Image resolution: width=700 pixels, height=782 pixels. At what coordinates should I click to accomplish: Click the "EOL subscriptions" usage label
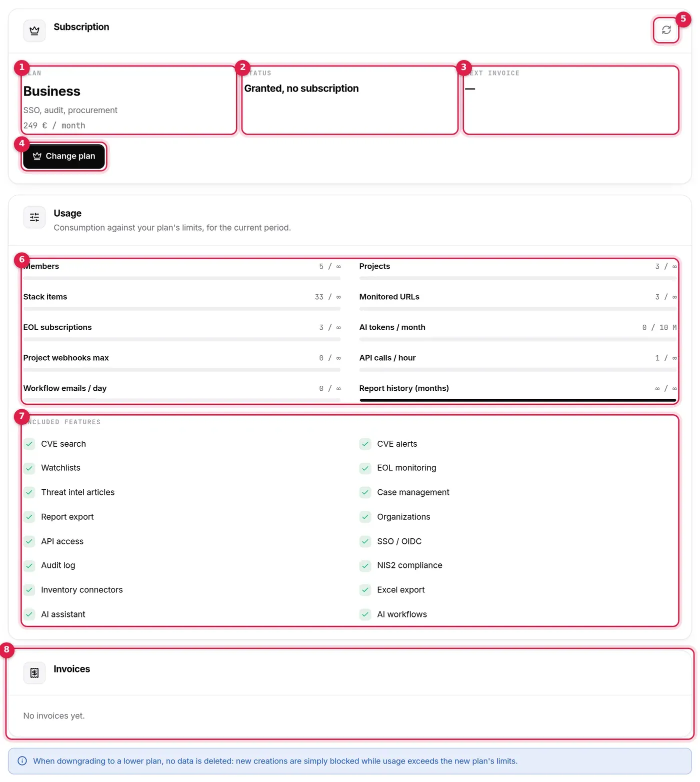[57, 327]
